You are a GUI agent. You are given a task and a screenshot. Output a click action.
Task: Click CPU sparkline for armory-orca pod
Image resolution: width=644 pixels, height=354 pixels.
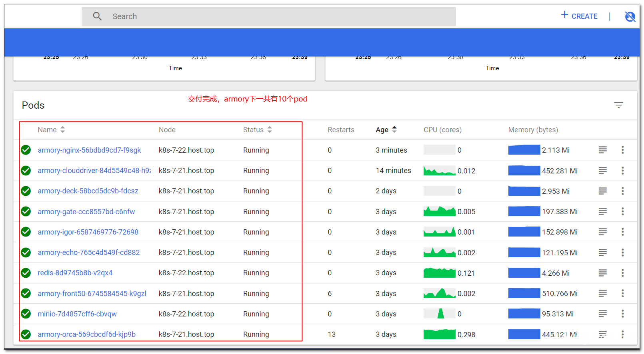[x=439, y=334]
